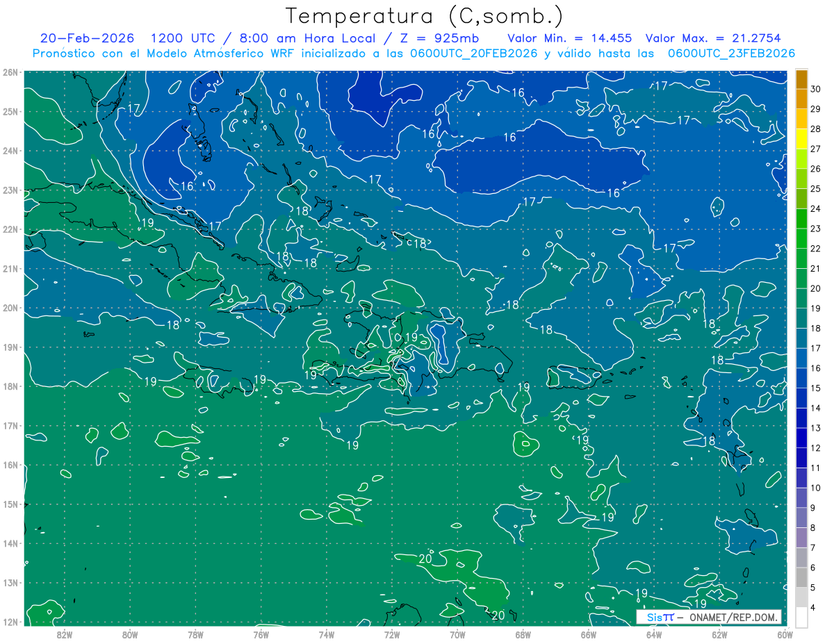The width and height of the screenshot is (834, 644).
Task: Click the longitude label '68W'
Action: point(523,635)
